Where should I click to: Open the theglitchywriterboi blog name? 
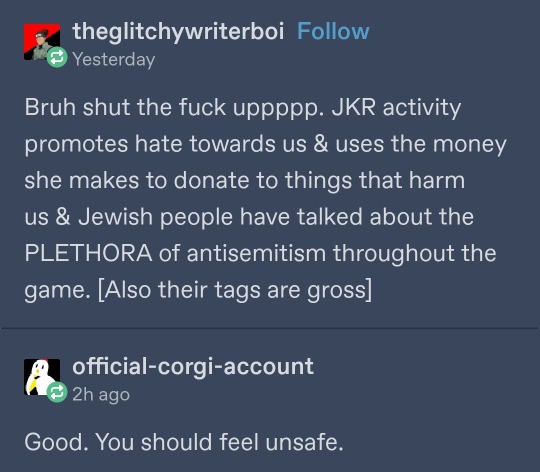tap(178, 31)
